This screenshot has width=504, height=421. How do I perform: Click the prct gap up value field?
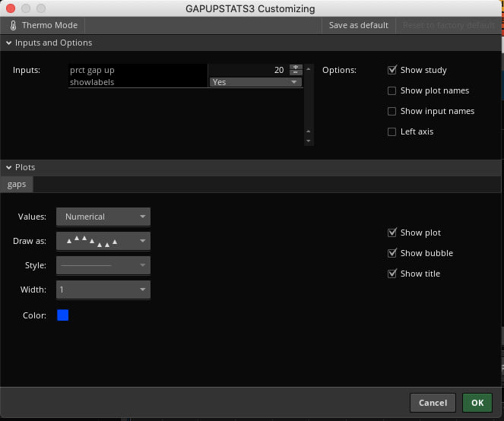pyautogui.click(x=249, y=70)
